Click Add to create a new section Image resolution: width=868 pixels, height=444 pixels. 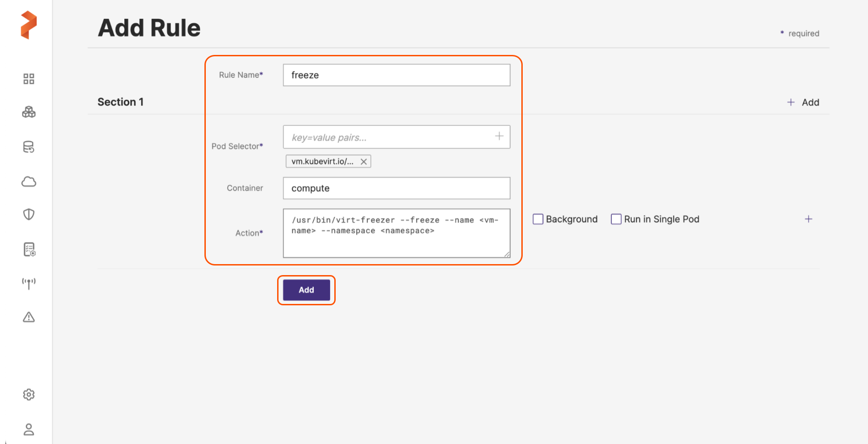[803, 103]
